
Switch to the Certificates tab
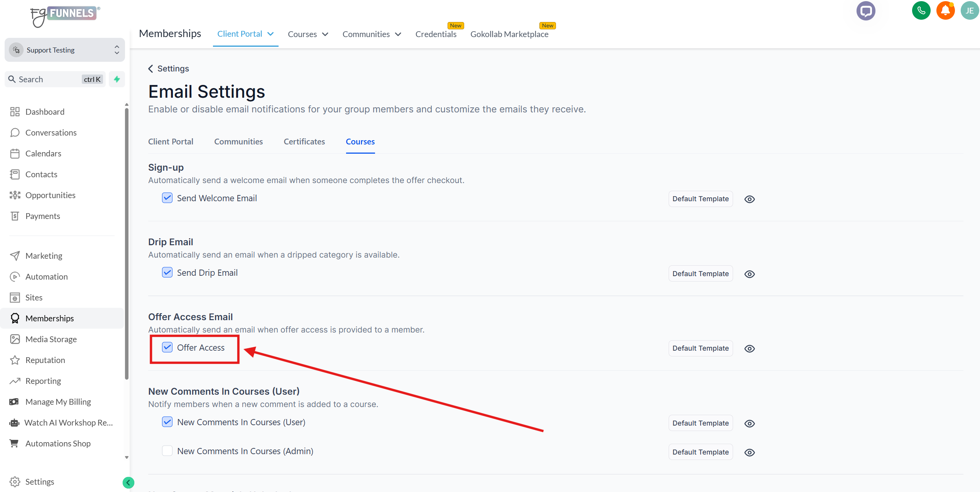[304, 142]
